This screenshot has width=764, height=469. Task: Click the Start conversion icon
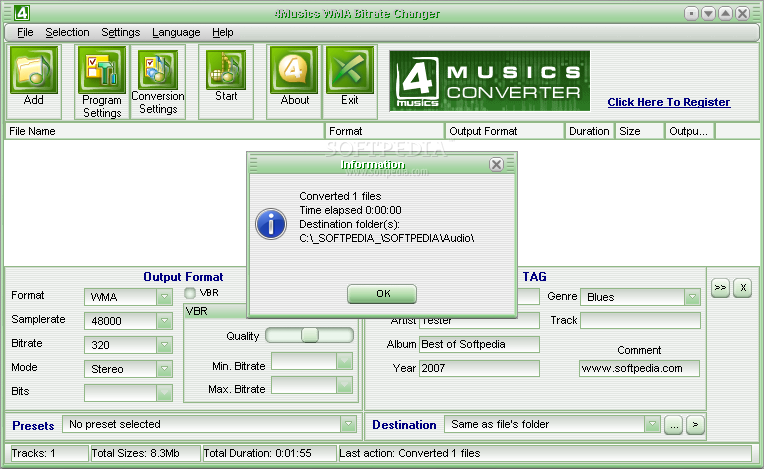click(x=226, y=70)
